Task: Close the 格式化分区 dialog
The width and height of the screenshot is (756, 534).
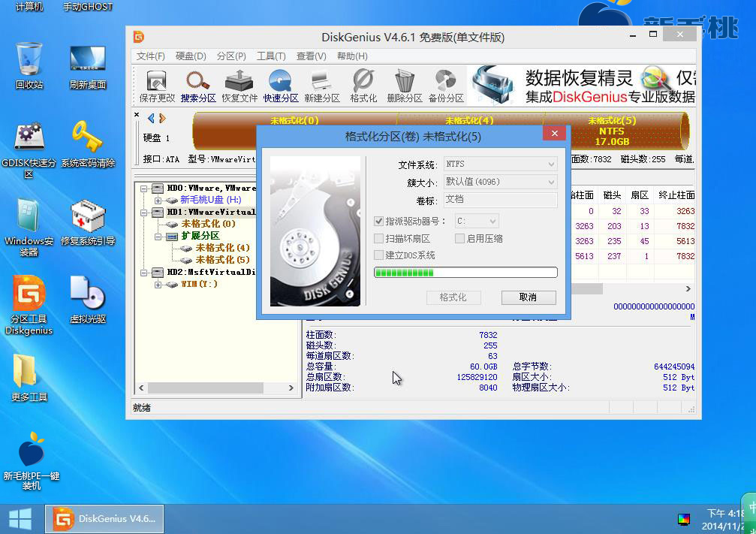Action: click(555, 134)
